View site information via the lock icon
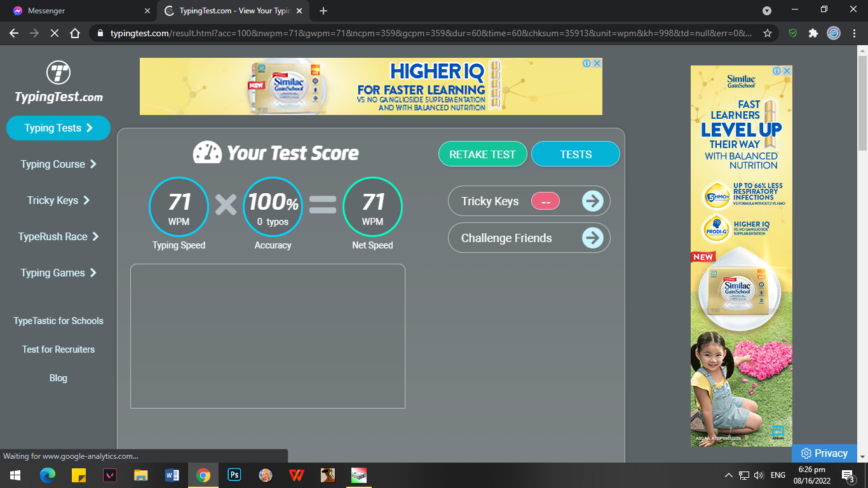The height and width of the screenshot is (488, 868). pos(100,33)
